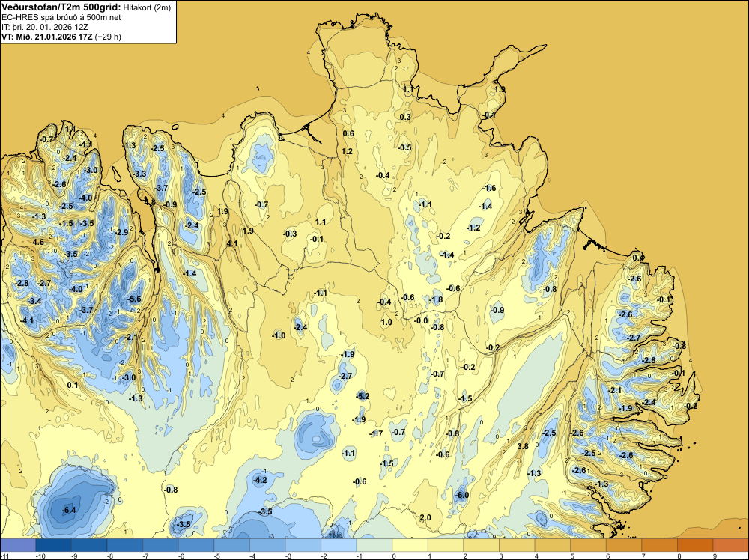The width and height of the screenshot is (749, 560).
Task: Select the -6.0 temperature value
Action: pos(462,495)
